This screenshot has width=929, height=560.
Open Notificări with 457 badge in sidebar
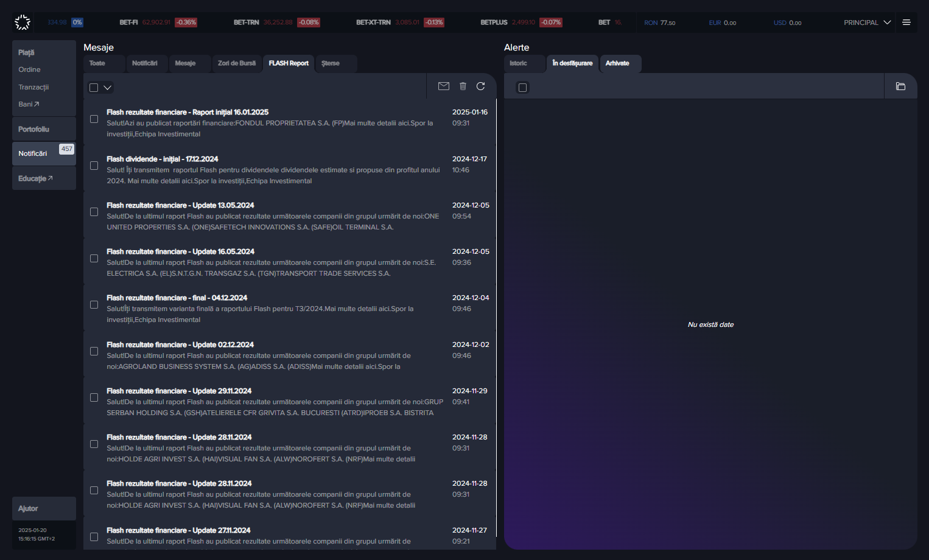[44, 153]
